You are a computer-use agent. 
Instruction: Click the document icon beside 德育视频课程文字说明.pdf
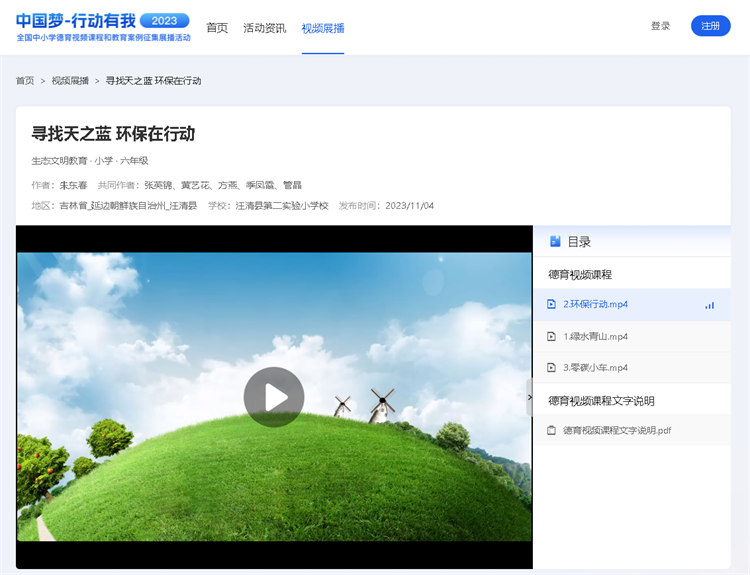click(x=551, y=430)
